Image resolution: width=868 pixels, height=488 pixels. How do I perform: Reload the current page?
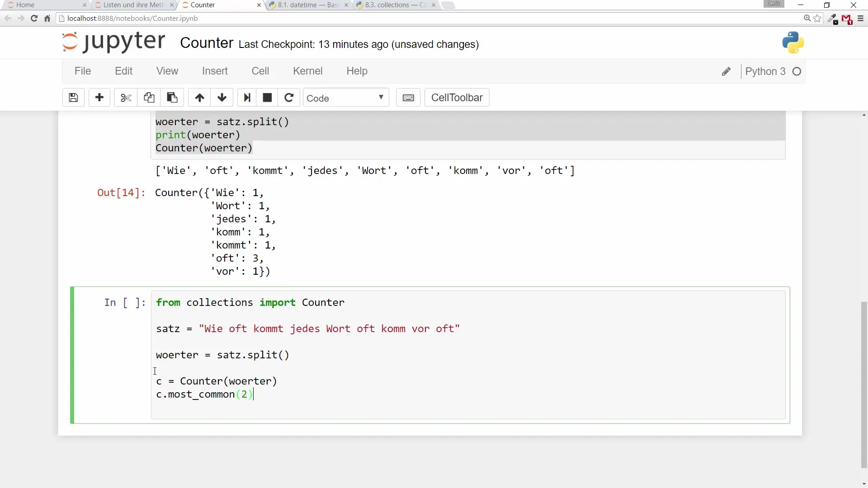point(34,19)
